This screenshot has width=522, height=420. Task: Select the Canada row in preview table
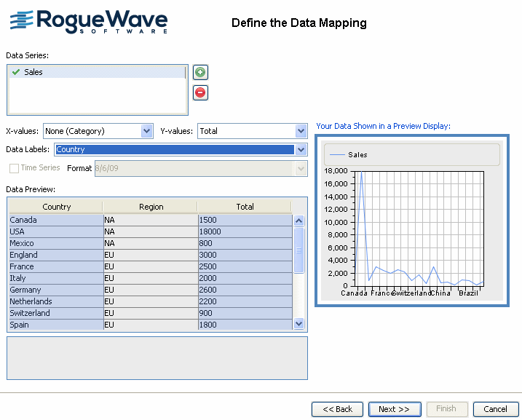[x=55, y=220]
